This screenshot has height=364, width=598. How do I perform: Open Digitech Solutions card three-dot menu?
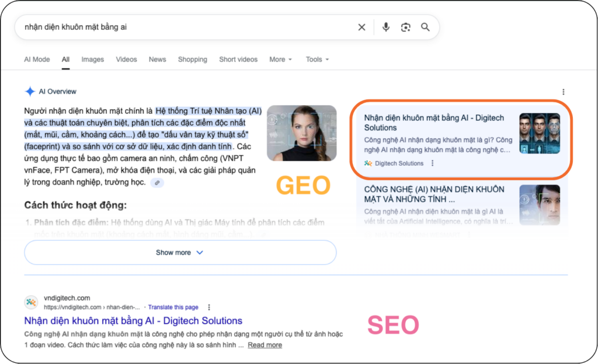[x=432, y=163]
